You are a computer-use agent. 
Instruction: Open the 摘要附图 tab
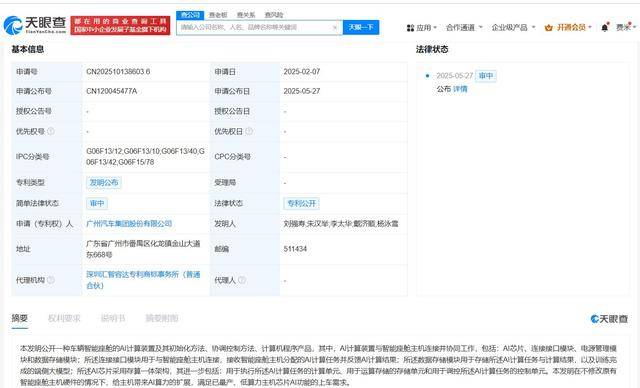point(162,318)
